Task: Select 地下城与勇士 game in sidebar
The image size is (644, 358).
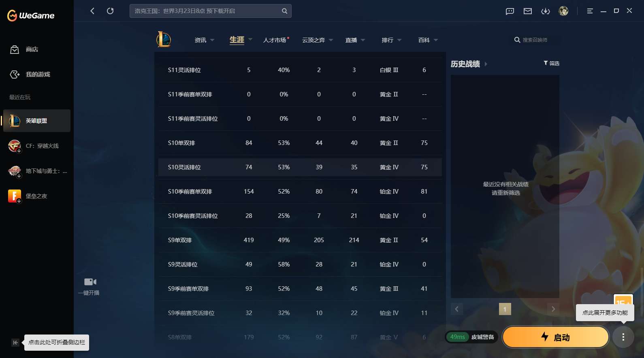Action: coord(37,171)
